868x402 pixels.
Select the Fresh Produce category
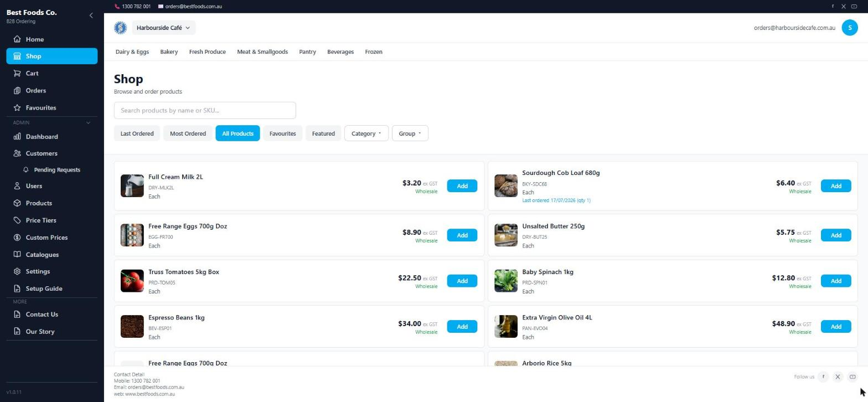pyautogui.click(x=207, y=52)
